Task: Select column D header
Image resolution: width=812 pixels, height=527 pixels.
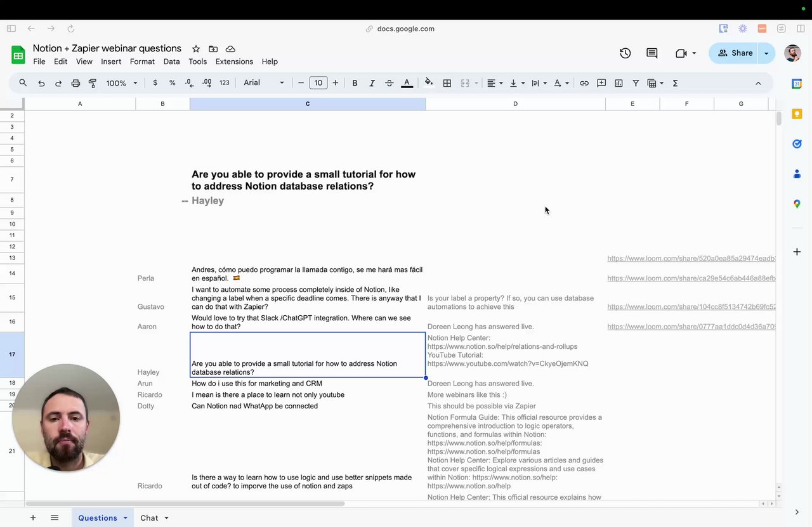Action: [x=515, y=104]
